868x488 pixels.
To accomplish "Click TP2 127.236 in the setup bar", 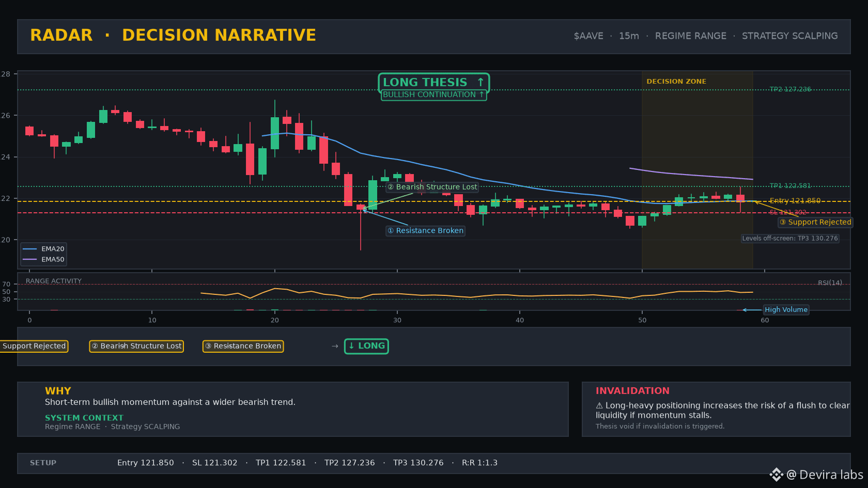I will tap(350, 463).
